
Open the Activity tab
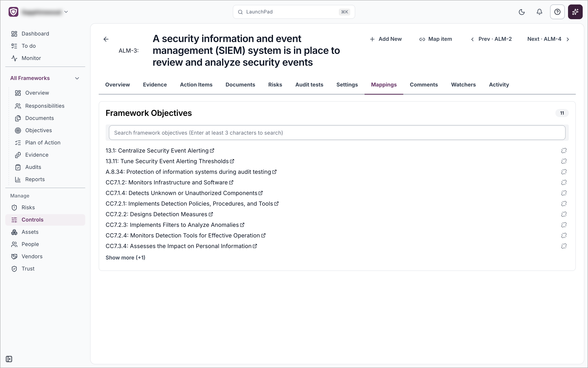[x=499, y=85]
